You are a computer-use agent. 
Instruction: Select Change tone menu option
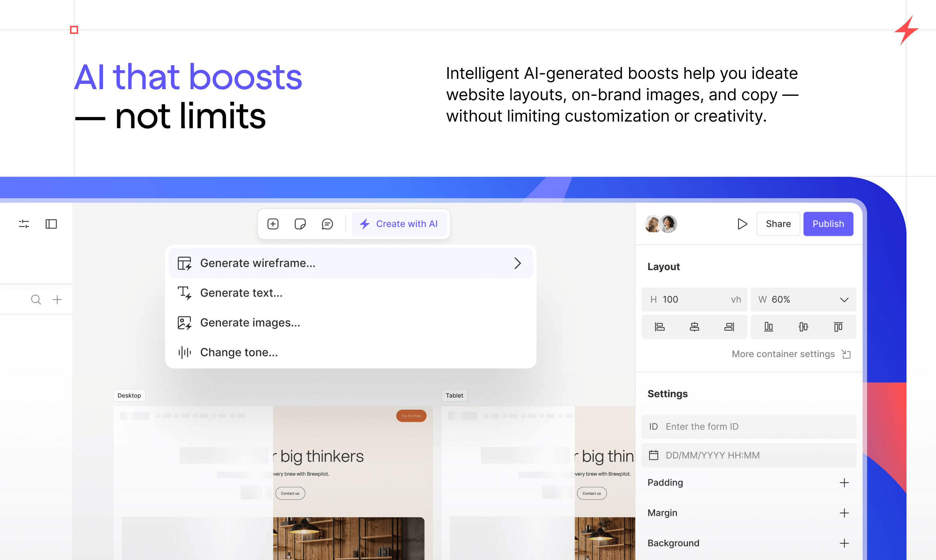click(239, 352)
